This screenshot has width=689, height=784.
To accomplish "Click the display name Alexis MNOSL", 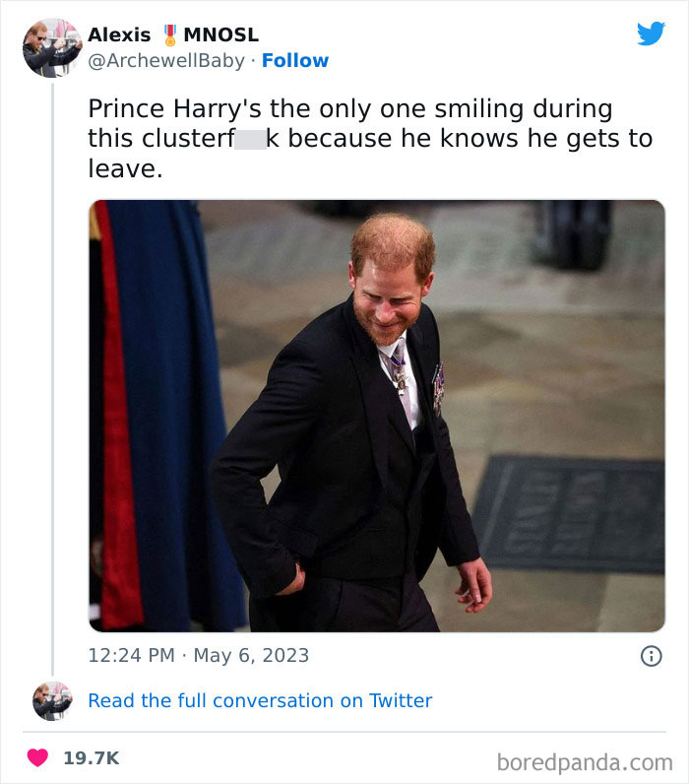I will [173, 34].
